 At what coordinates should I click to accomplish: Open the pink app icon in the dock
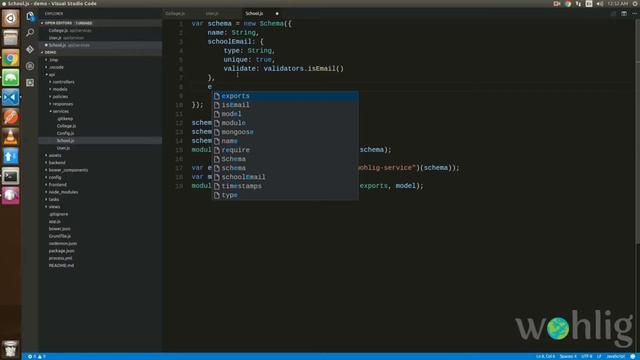(11, 196)
